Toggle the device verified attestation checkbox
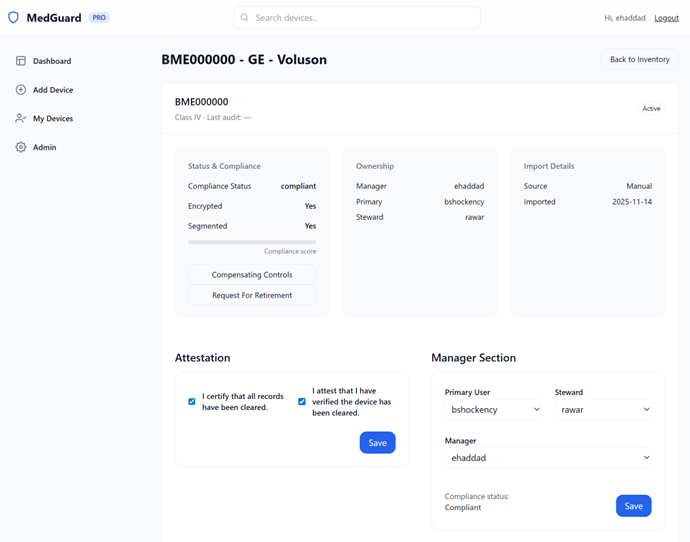This screenshot has height=542, width=690. click(302, 402)
